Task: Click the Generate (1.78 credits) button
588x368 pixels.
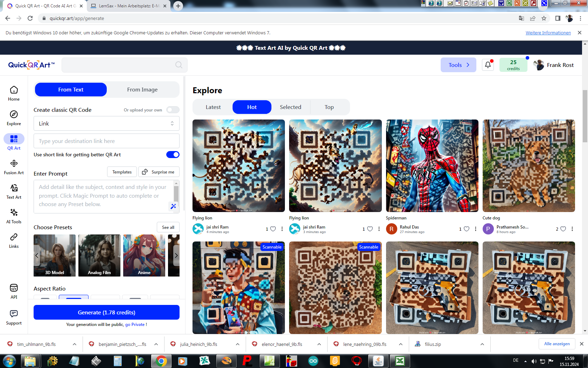Action: [x=106, y=312]
